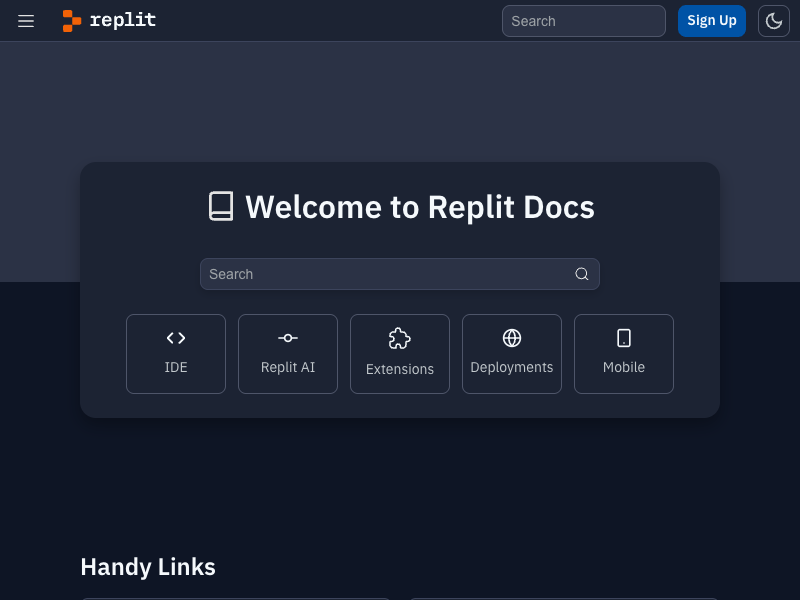Focus the main docs Search box
This screenshot has width=800, height=600.
coord(399,274)
